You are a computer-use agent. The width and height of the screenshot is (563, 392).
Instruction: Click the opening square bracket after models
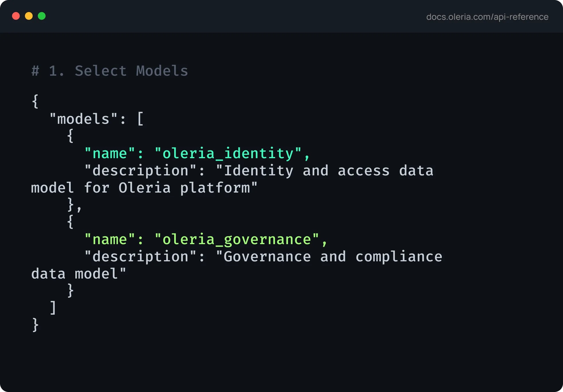(140, 119)
